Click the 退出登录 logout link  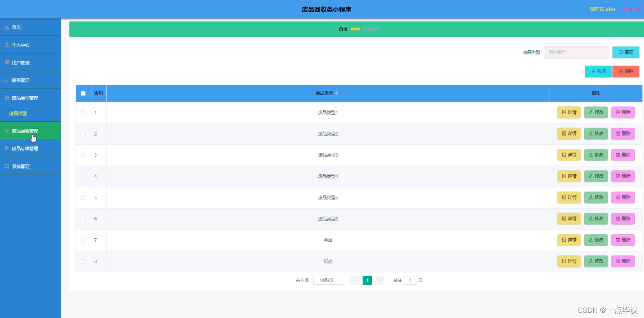[x=632, y=9]
